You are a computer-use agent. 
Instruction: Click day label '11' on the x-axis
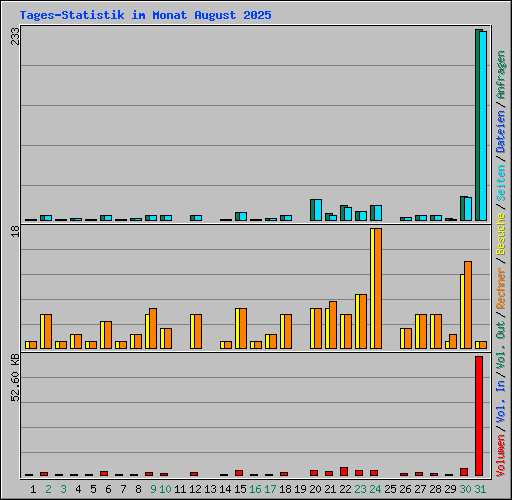[x=180, y=489]
